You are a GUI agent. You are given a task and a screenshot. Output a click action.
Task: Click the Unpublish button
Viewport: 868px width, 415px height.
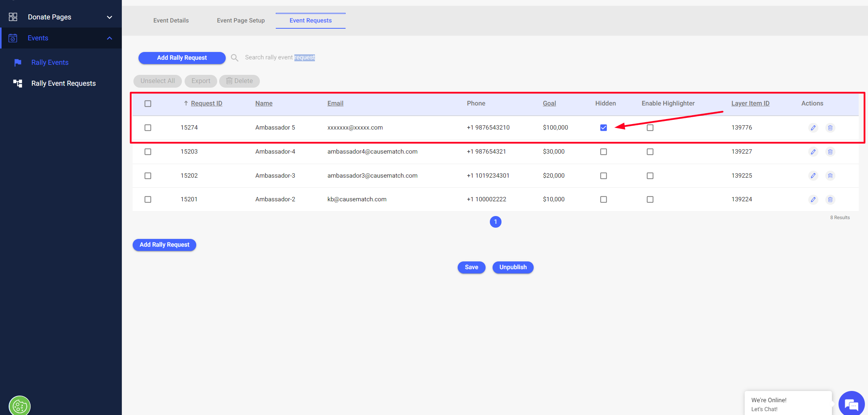(x=513, y=267)
